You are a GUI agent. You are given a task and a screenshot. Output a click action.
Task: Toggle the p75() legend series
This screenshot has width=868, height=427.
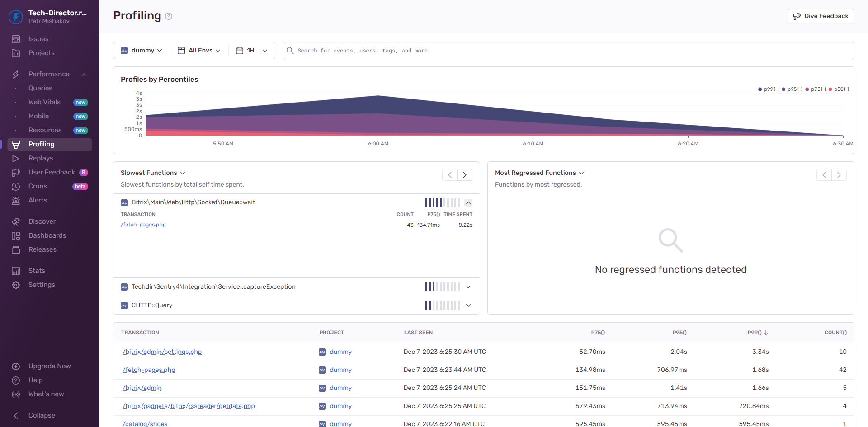click(x=815, y=89)
